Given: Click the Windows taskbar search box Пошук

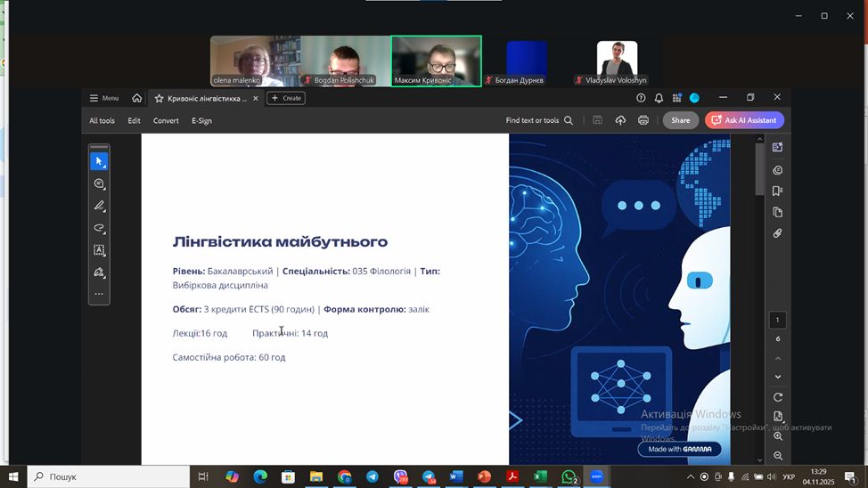Looking at the screenshot, I should click(x=109, y=477).
